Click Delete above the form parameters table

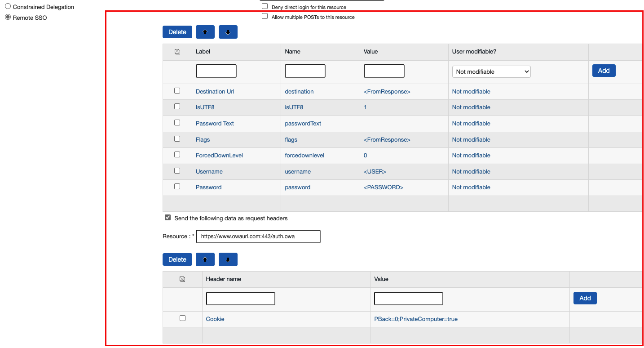177,31
